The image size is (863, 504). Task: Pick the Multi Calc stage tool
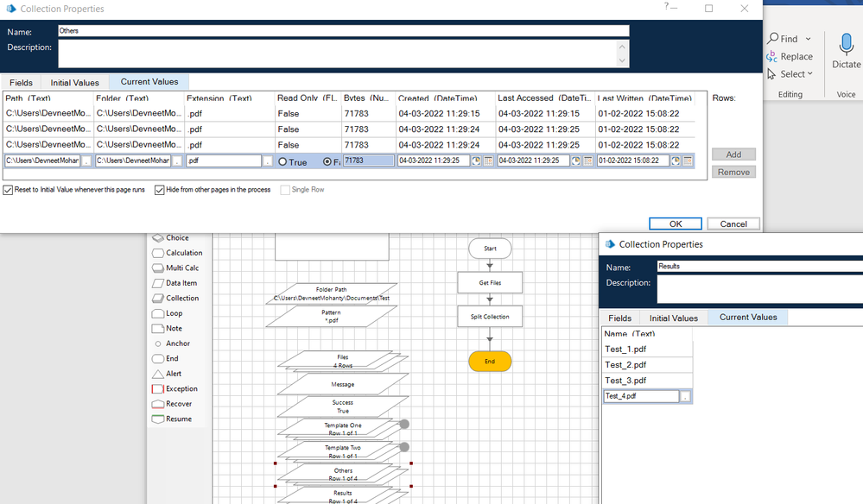click(x=158, y=268)
